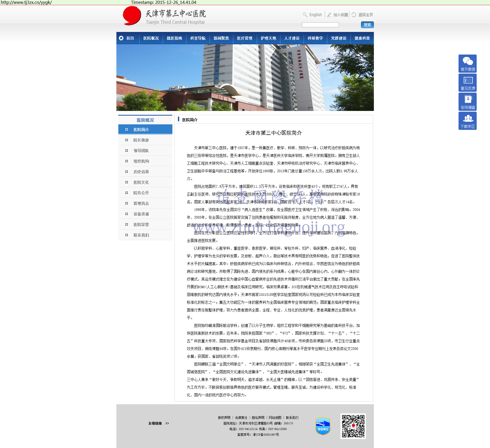Click the search text input box

point(320,25)
